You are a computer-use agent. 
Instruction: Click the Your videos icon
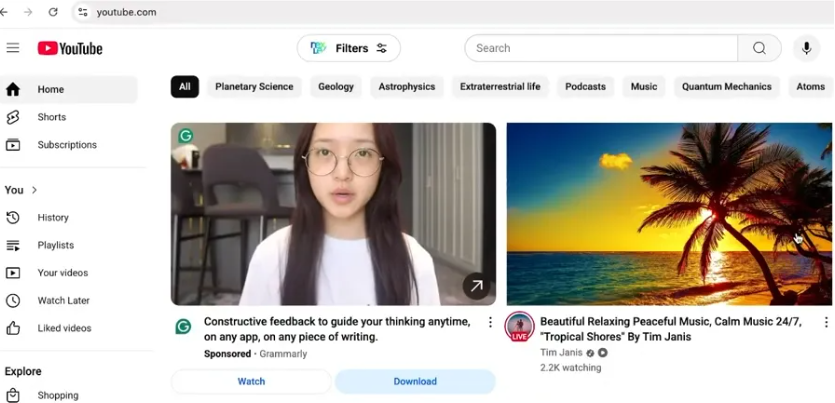tap(13, 273)
